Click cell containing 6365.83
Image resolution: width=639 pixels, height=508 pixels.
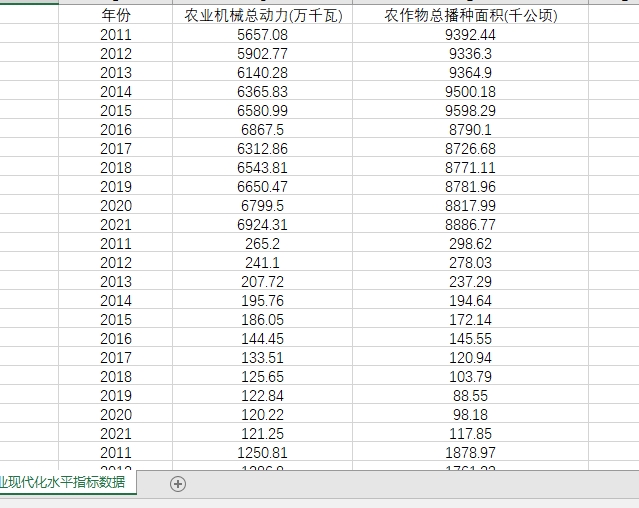(x=262, y=92)
